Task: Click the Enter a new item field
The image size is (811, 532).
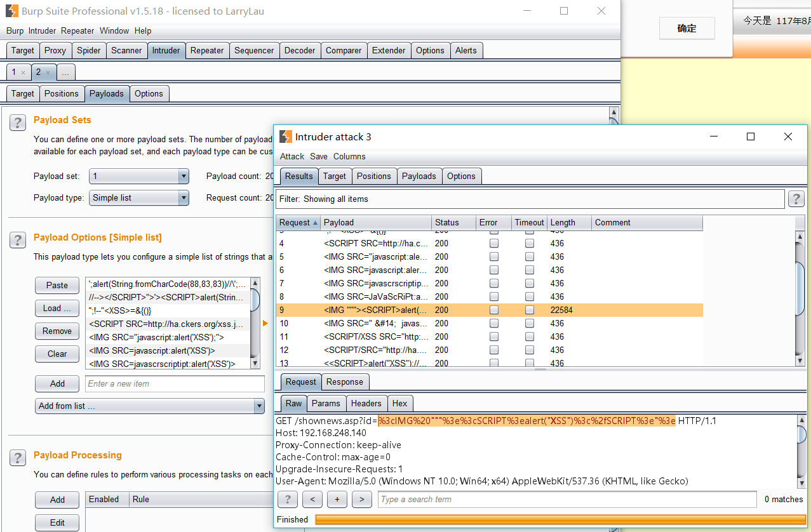Action: pos(175,383)
